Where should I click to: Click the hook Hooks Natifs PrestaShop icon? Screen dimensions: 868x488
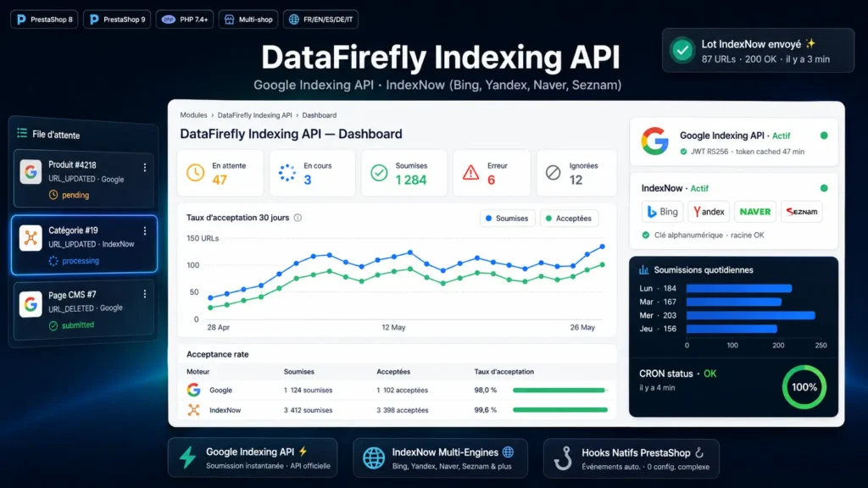coord(563,458)
